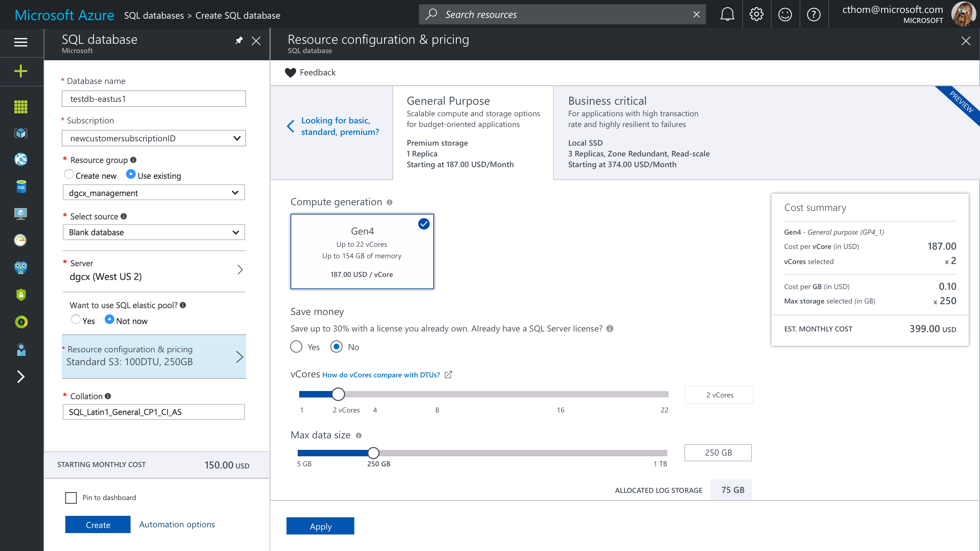This screenshot has height=551, width=980.
Task: Click the heart Feedback button
Action: [310, 72]
